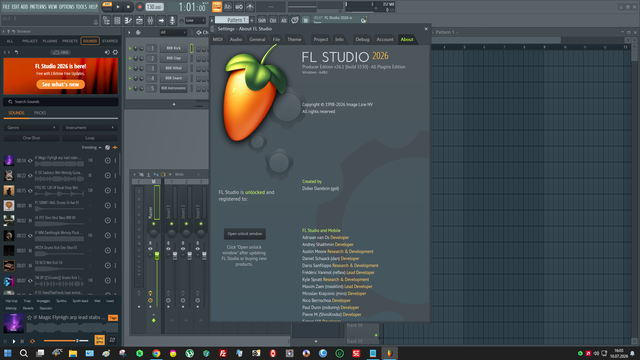Click the Tags button on preview
The image size is (640, 360).
tap(113, 318)
